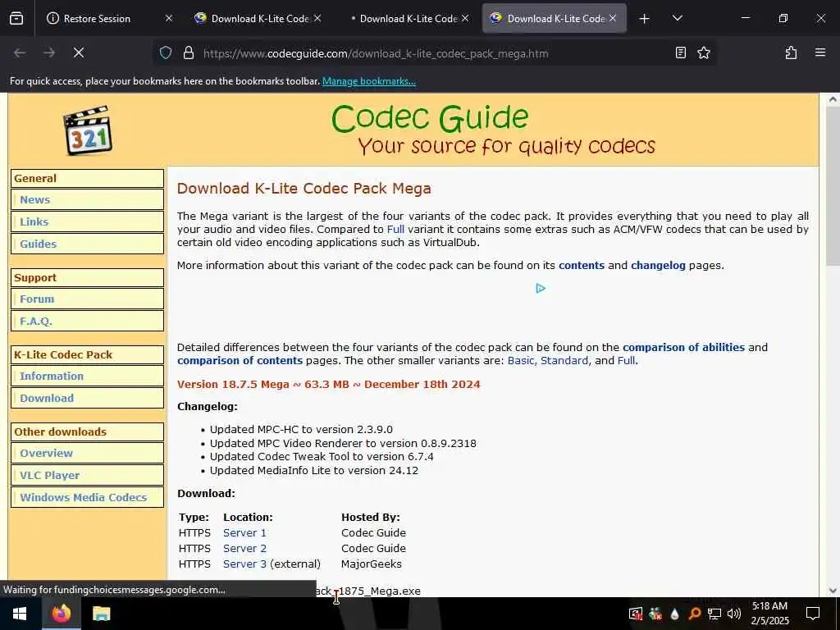Click the AdChoices triangle icon
This screenshot has height=630, width=840.
pos(540,288)
